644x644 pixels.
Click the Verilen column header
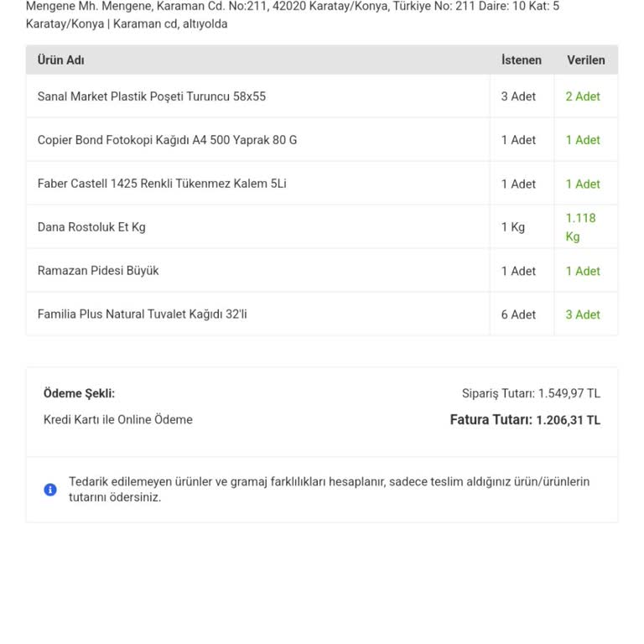tap(585, 60)
